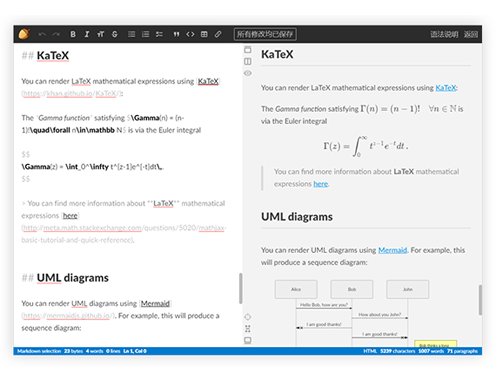Apply strikethrough formatting

coord(115,34)
